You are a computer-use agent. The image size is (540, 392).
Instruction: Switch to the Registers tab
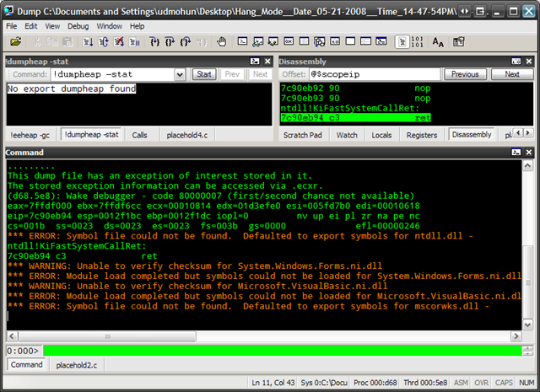pos(422,135)
